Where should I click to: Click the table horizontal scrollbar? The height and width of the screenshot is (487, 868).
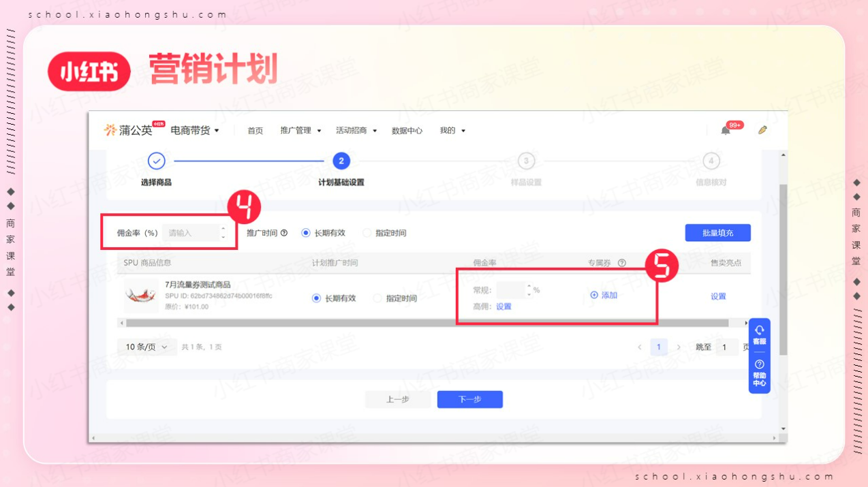coord(427,323)
